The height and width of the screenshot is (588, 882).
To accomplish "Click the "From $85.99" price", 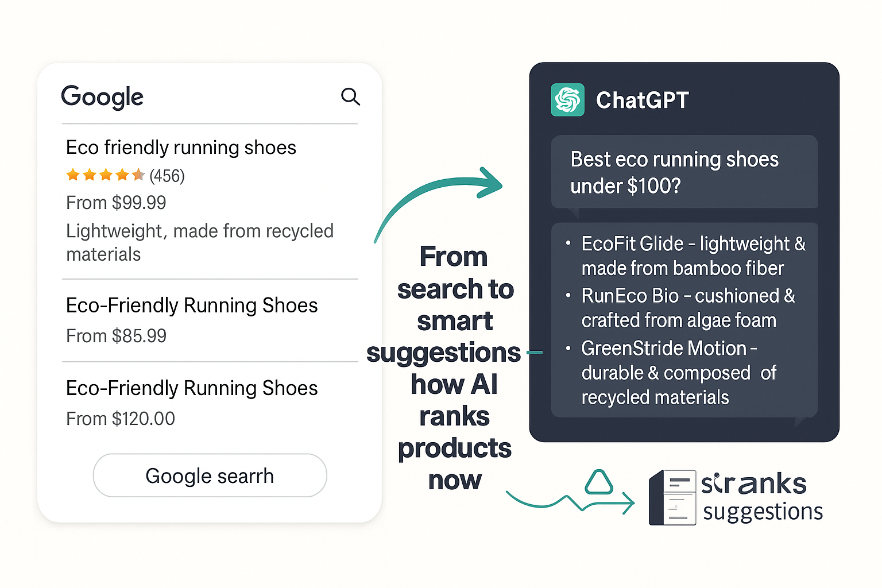I will click(x=116, y=336).
